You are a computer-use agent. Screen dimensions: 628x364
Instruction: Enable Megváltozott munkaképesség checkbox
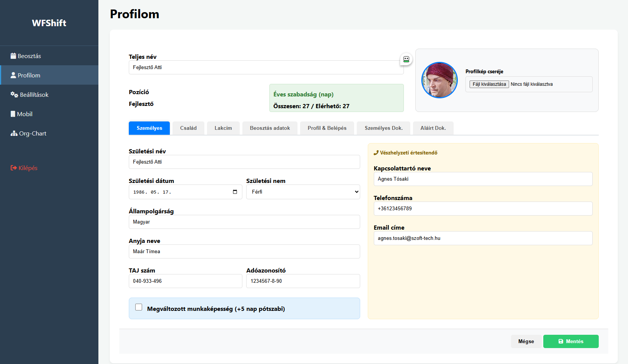(139, 307)
